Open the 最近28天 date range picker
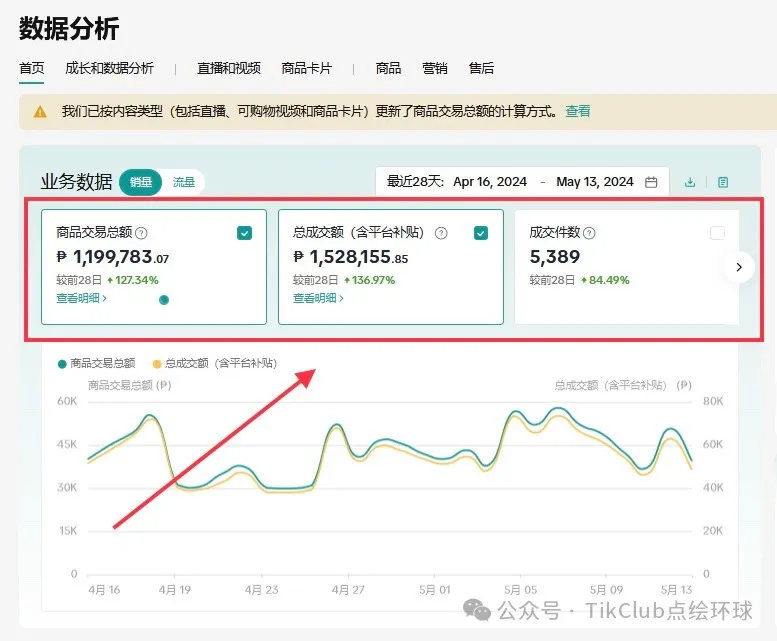 point(522,182)
